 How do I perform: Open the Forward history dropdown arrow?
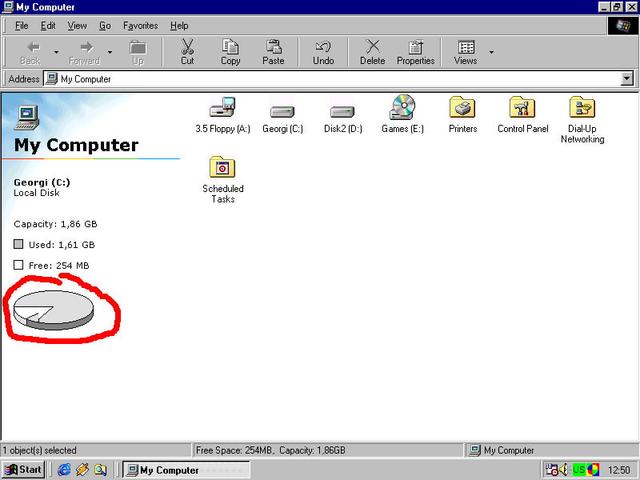pos(110,52)
